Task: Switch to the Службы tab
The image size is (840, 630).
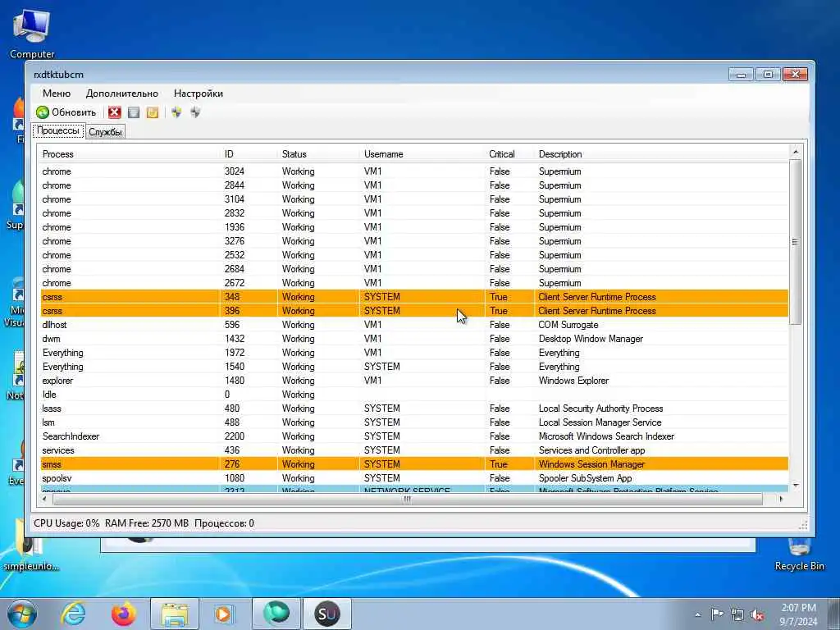Action: pyautogui.click(x=105, y=132)
